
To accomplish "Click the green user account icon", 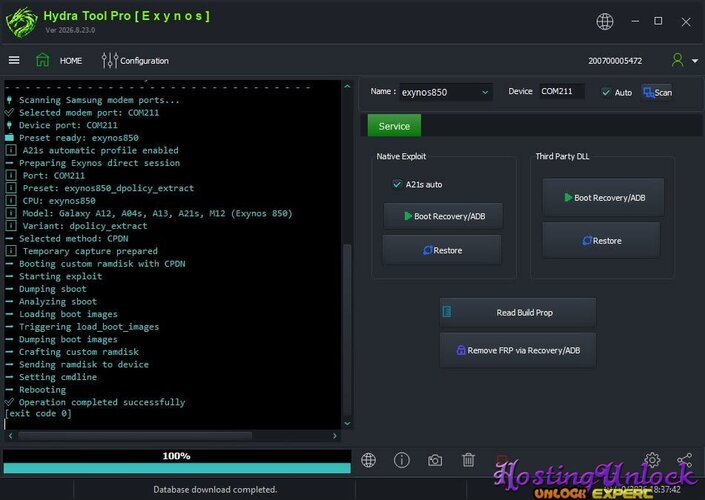I will (677, 60).
